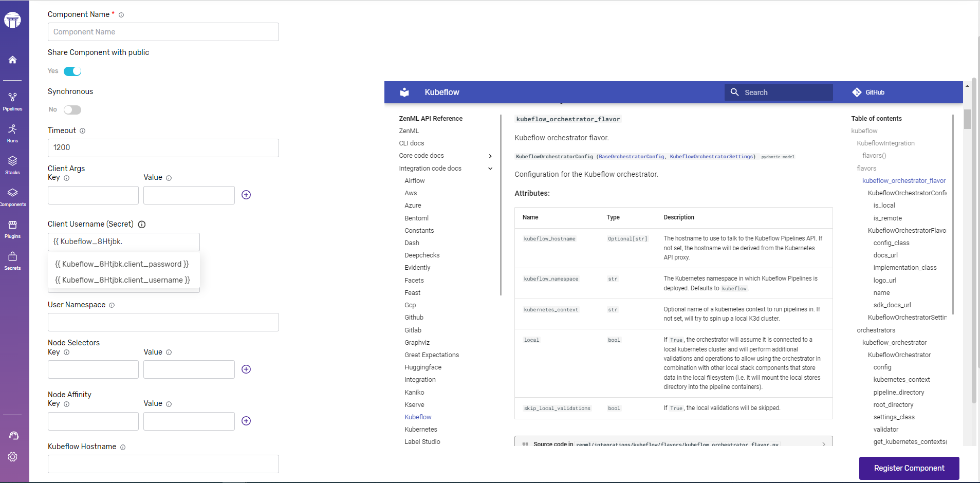Screen dimensions: 980x483
Task: Show Client Args Key info icon
Action: (x=66, y=178)
